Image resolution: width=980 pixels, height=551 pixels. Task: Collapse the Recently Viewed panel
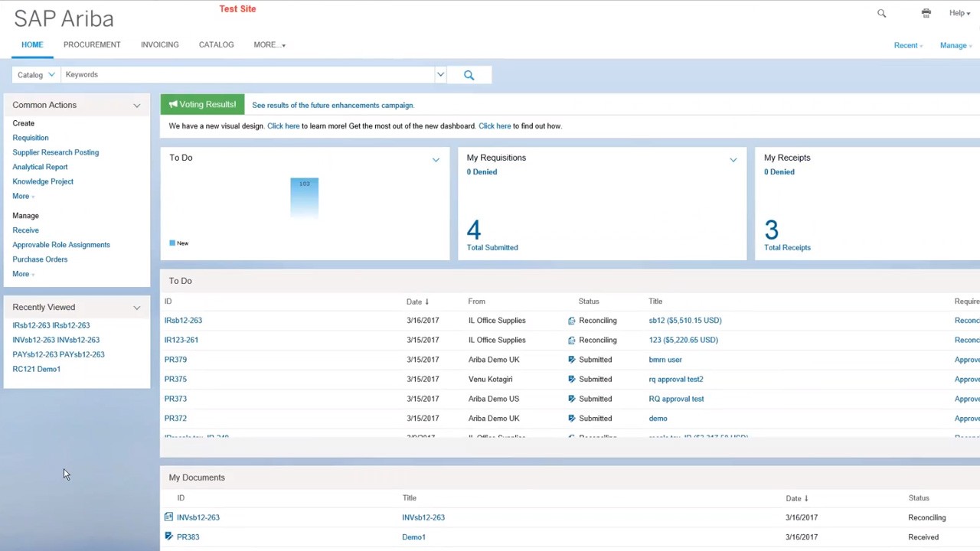click(x=136, y=308)
